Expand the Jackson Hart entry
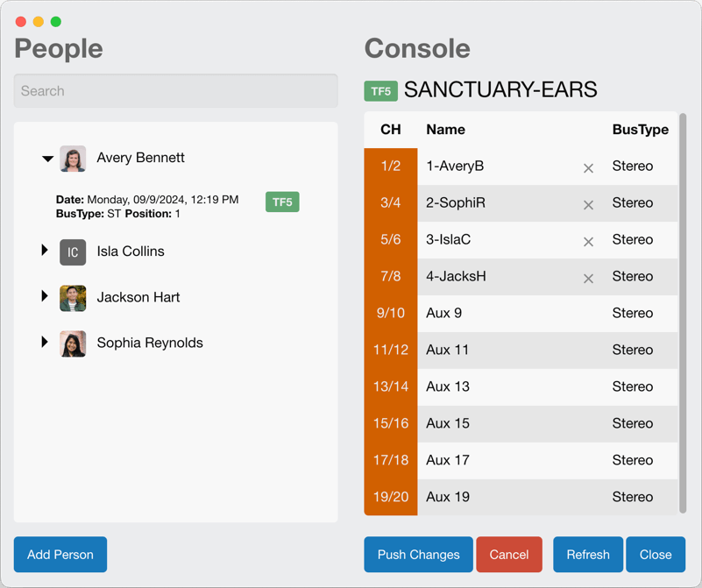Screen dimensions: 702x588 [45, 296]
